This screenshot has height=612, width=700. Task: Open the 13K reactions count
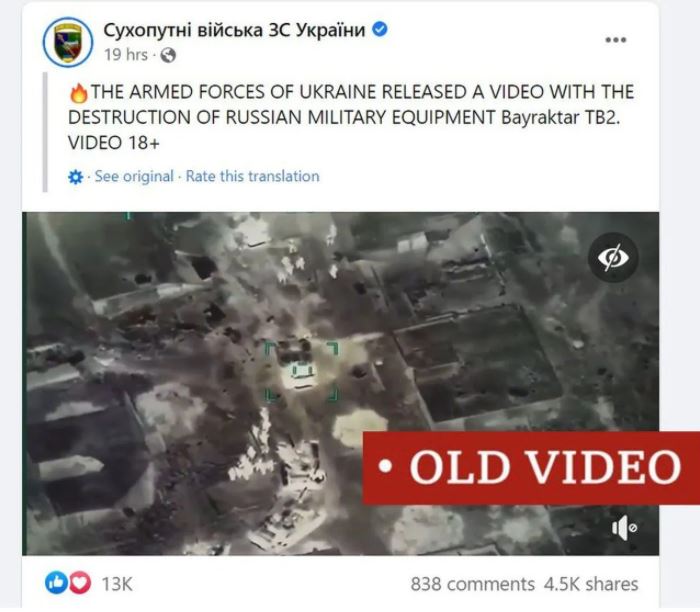[117, 584]
